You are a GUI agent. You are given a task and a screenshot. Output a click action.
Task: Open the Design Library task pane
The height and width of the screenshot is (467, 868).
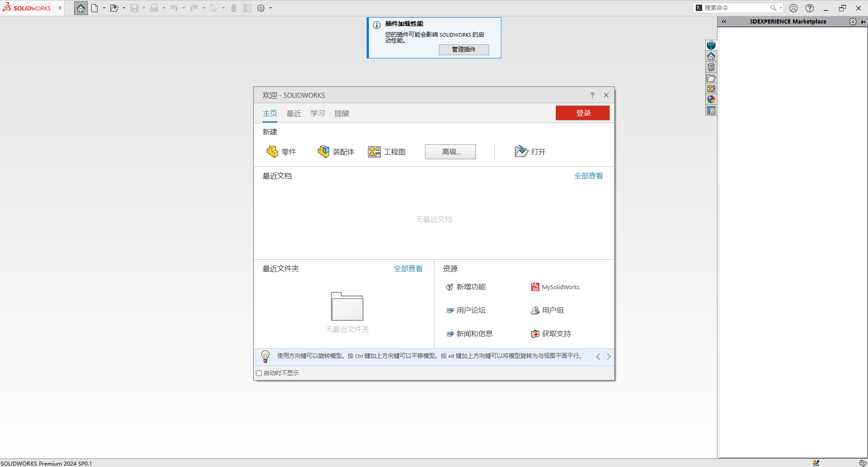711,67
